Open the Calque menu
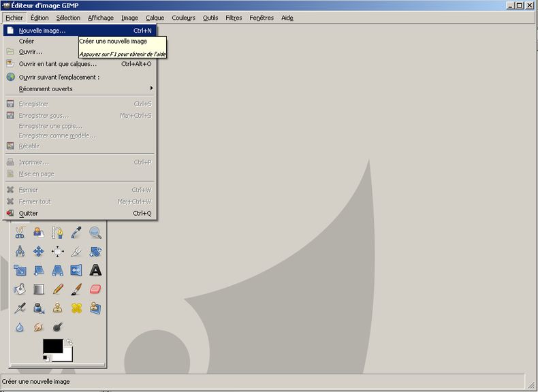Image resolution: width=538 pixels, height=392 pixels. click(x=155, y=18)
